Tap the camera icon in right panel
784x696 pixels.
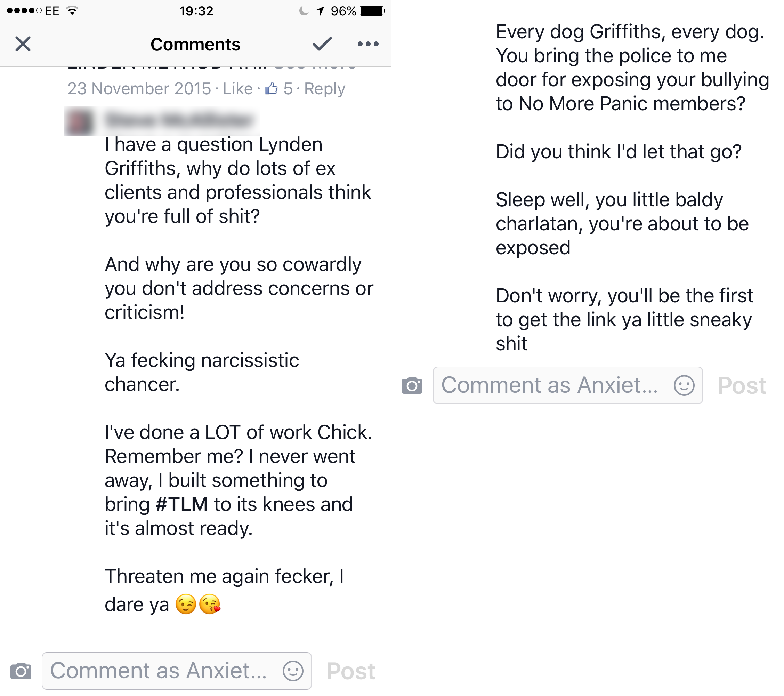[412, 386]
